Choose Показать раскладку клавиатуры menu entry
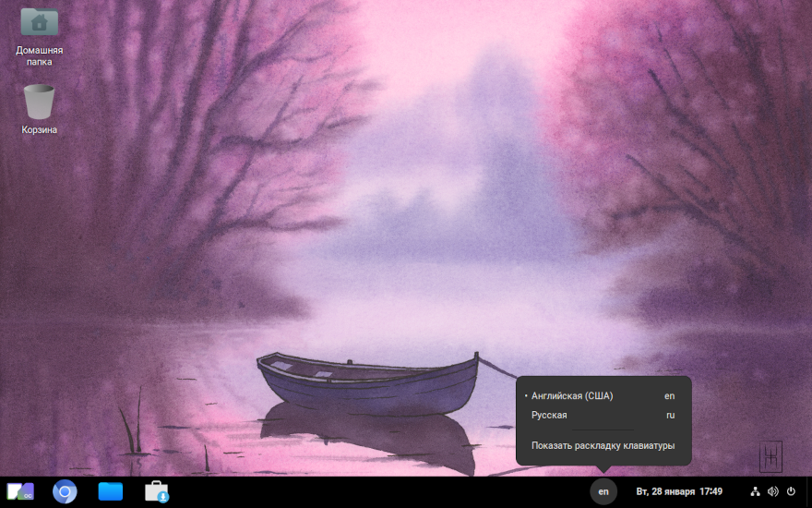The image size is (812, 508). click(603, 446)
